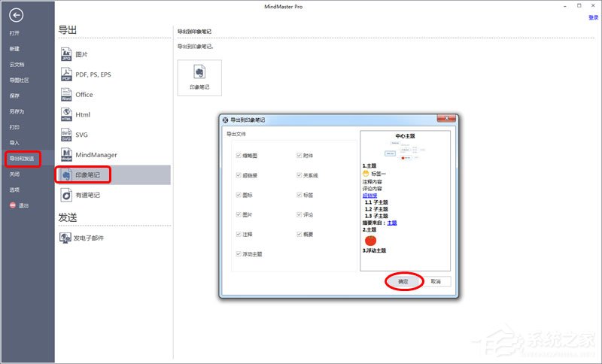Pick the 有道笔记 export icon
This screenshot has height=364, width=602.
click(x=66, y=195)
